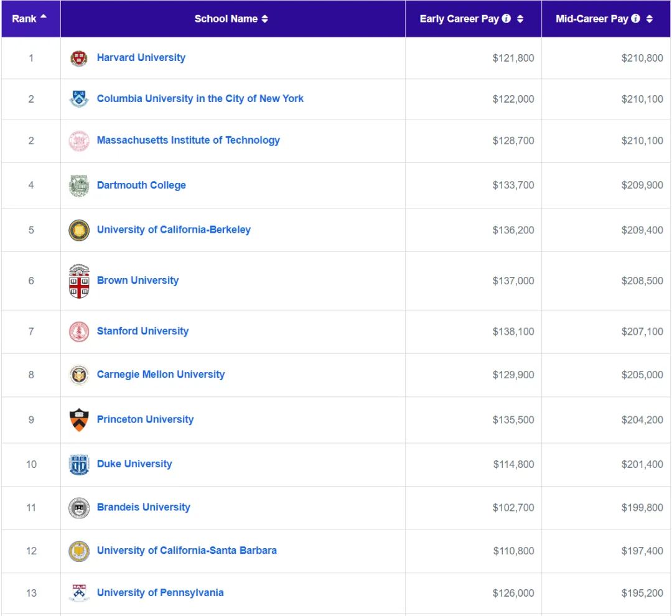Select Duke's early career pay $114,800
The image size is (672, 616).
tap(513, 464)
